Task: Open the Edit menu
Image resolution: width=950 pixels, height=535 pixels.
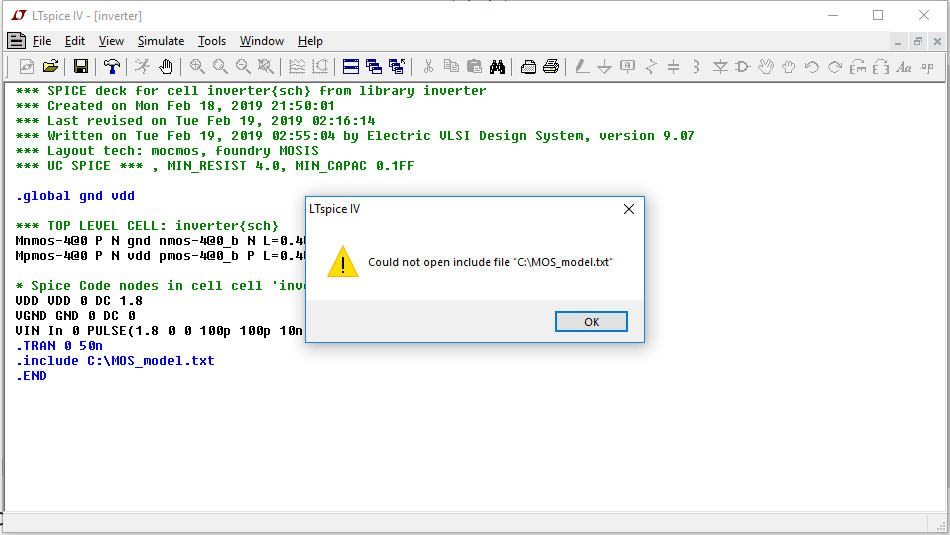Action: (x=75, y=41)
